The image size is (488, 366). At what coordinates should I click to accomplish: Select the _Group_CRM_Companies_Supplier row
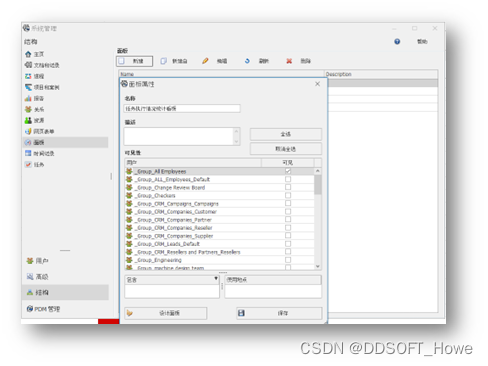point(219,236)
